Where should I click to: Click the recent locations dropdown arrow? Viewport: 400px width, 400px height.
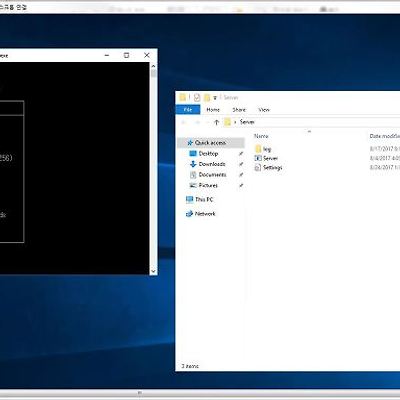207,123
